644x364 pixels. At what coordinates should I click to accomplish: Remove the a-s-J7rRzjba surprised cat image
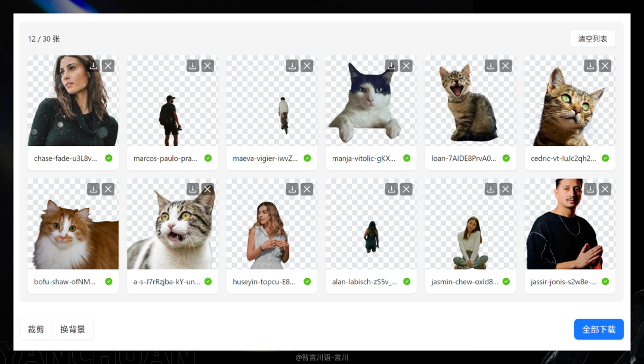point(208,189)
